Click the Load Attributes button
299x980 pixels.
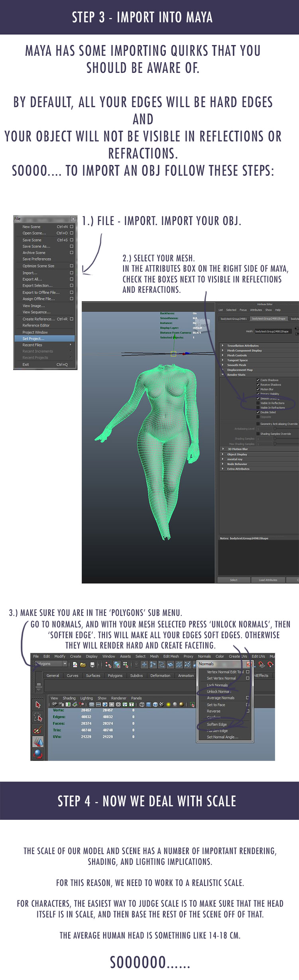click(x=268, y=580)
